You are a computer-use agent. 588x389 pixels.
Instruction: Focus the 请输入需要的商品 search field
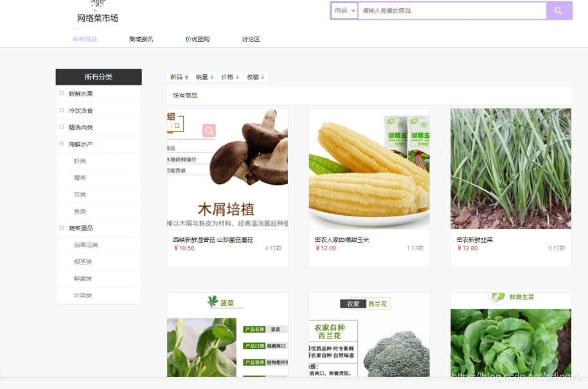[x=452, y=11]
